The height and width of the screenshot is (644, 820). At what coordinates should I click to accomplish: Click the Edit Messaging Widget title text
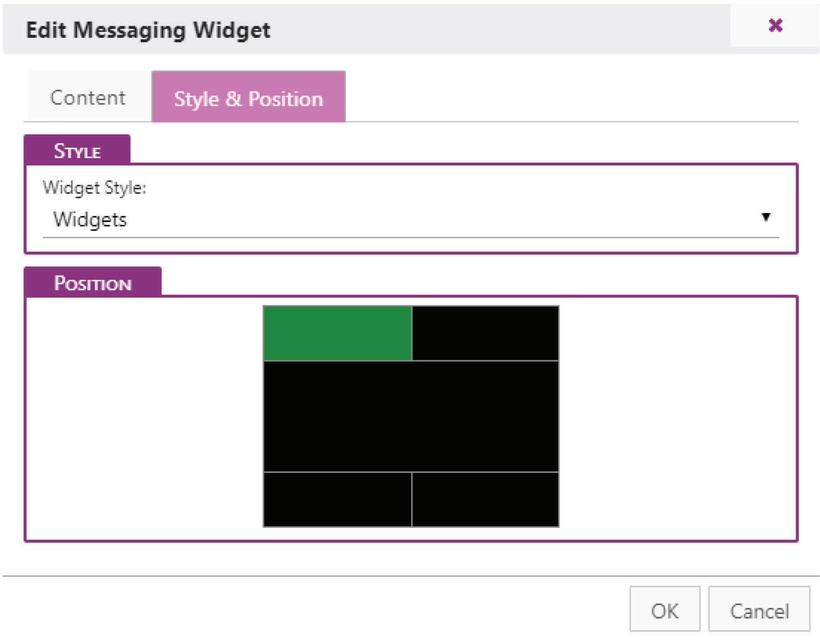pos(148,30)
